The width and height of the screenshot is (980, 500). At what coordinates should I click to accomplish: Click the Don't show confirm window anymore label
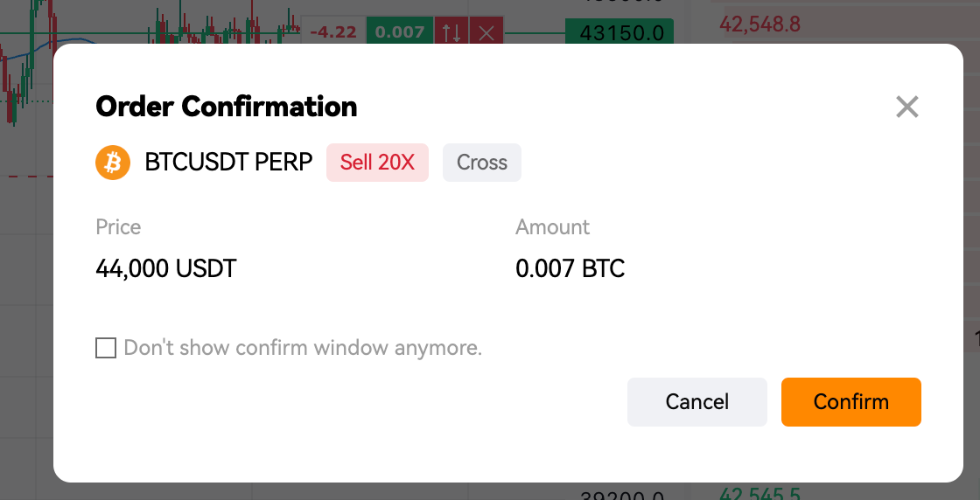303,348
